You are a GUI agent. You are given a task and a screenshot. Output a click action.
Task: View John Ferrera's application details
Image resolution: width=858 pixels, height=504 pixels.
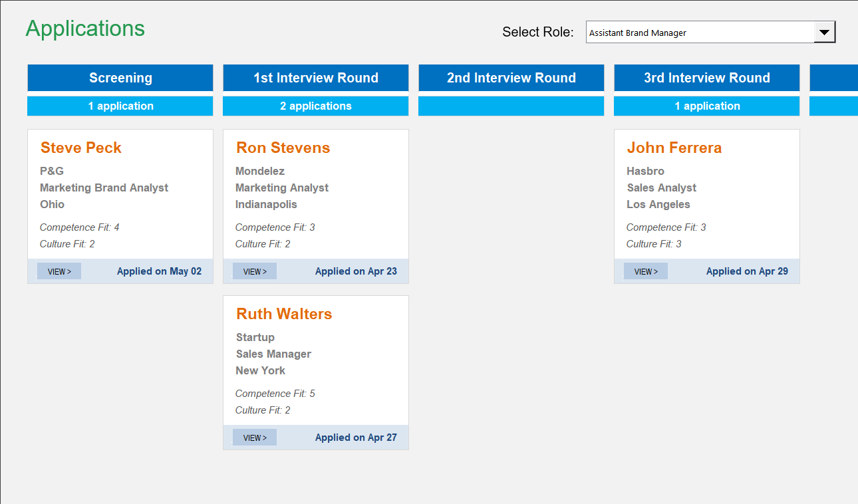(645, 271)
